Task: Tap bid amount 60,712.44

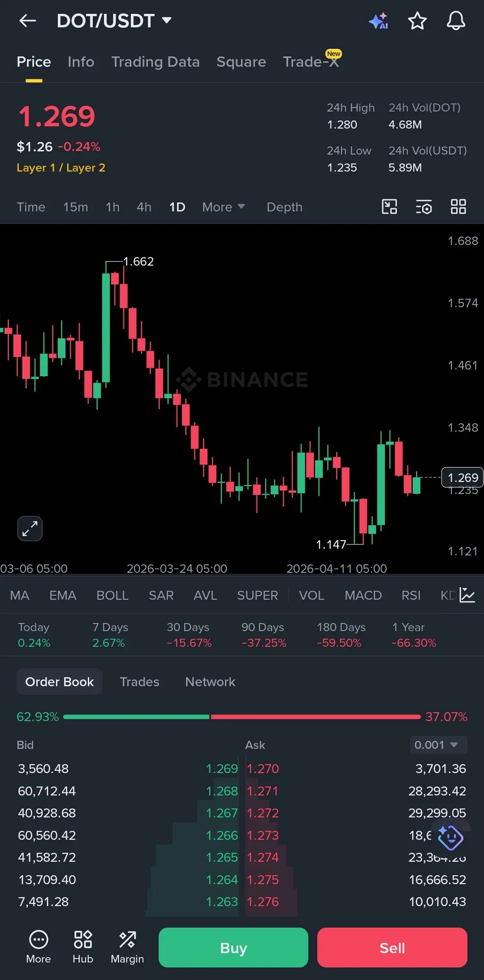Action: click(47, 791)
